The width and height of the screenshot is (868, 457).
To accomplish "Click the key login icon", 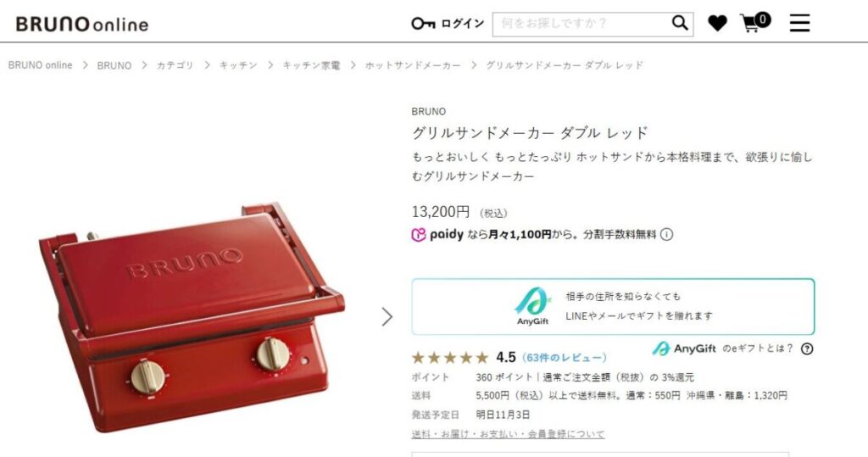I will tap(423, 24).
